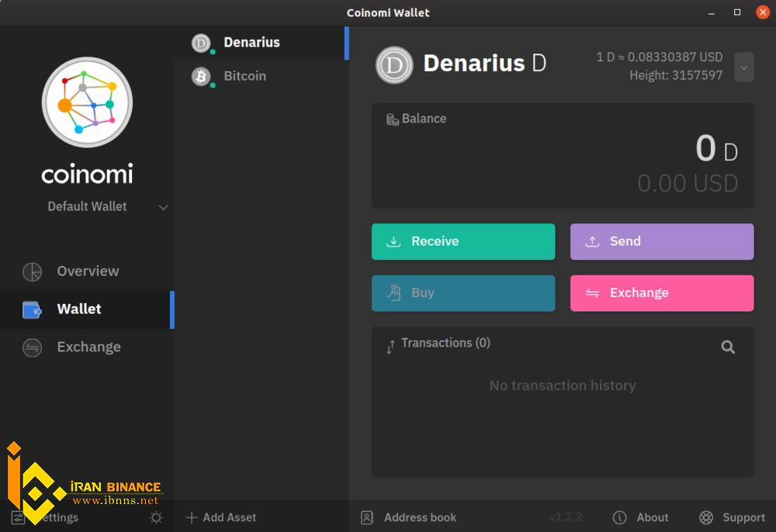Click the sidebar Exchange arrows icon
Viewport: 776px width, 532px height.
click(32, 347)
